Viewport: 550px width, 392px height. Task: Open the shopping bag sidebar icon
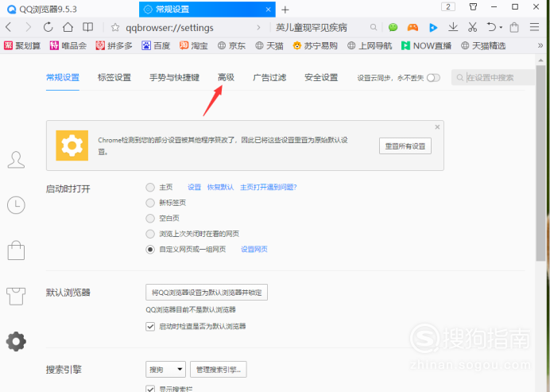point(16,250)
